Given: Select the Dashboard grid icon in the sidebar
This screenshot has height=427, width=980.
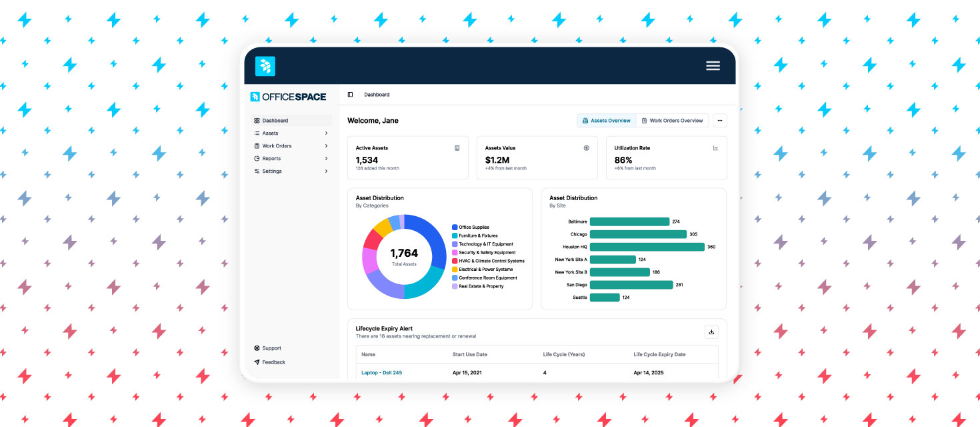Looking at the screenshot, I should pos(257,120).
